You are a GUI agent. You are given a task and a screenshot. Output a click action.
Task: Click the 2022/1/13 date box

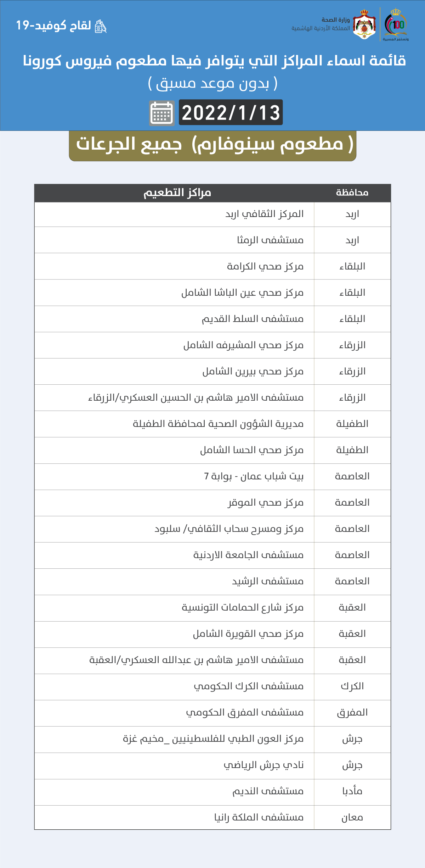pyautogui.click(x=231, y=112)
